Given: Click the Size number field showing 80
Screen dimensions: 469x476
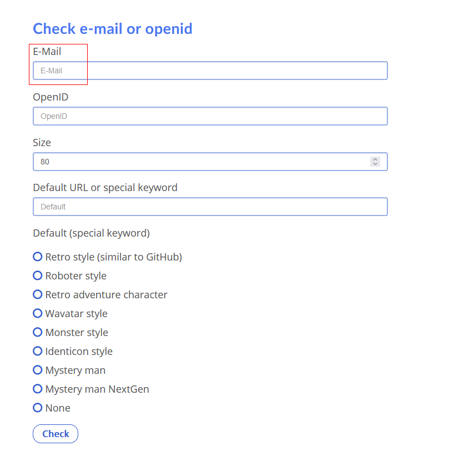Looking at the screenshot, I should coord(200,162).
